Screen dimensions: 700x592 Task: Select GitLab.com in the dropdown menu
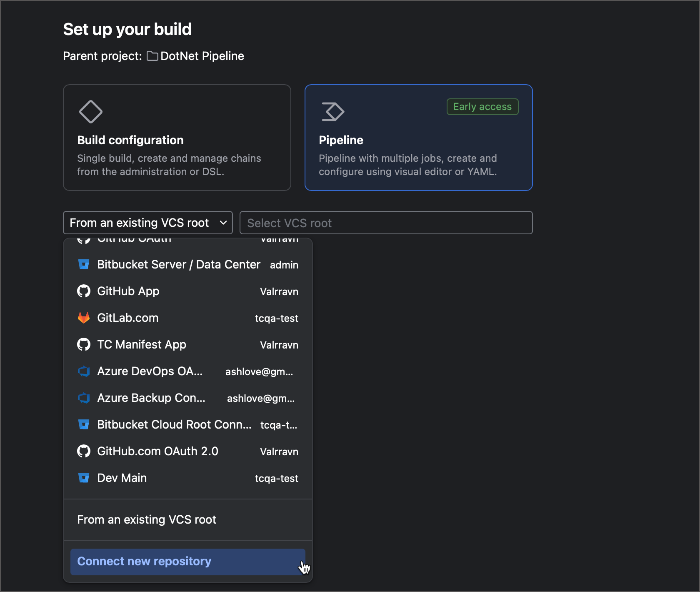127,318
